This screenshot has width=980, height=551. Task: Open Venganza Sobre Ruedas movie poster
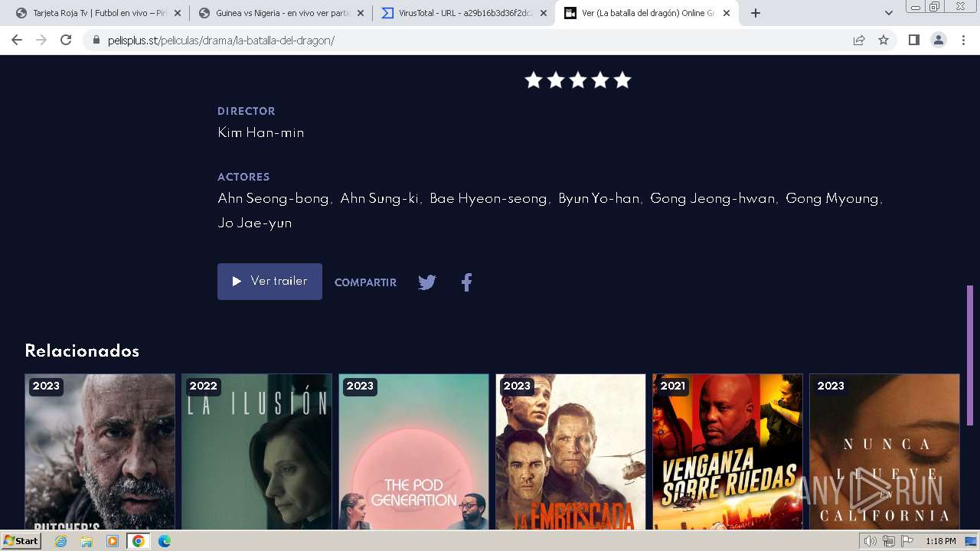727,452
